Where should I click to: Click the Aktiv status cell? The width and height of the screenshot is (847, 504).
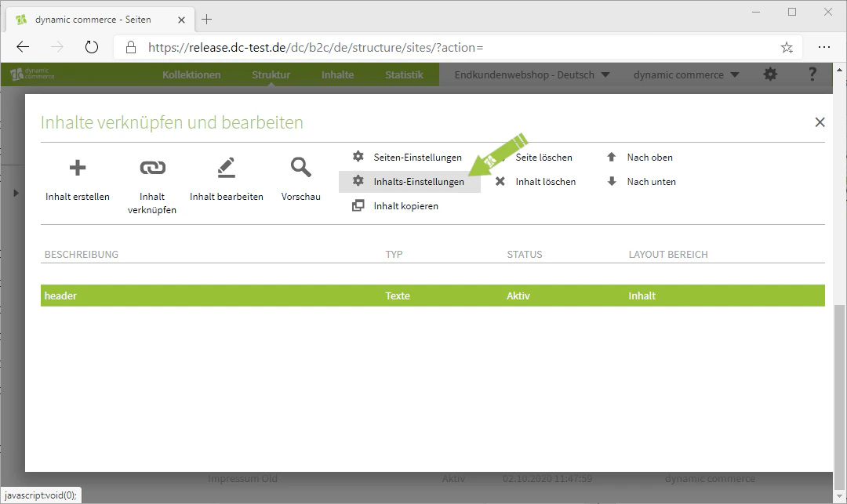click(518, 296)
